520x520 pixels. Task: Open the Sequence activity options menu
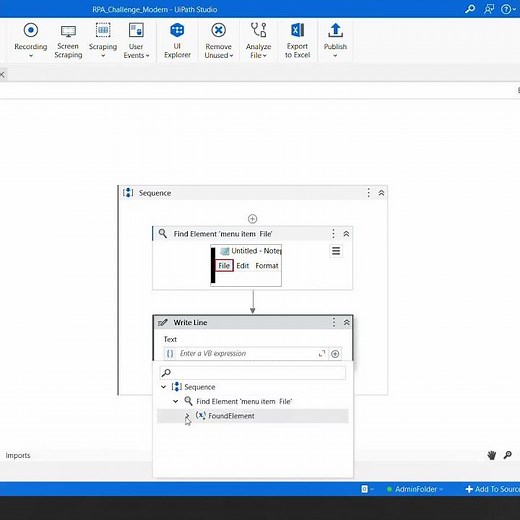[x=368, y=193]
